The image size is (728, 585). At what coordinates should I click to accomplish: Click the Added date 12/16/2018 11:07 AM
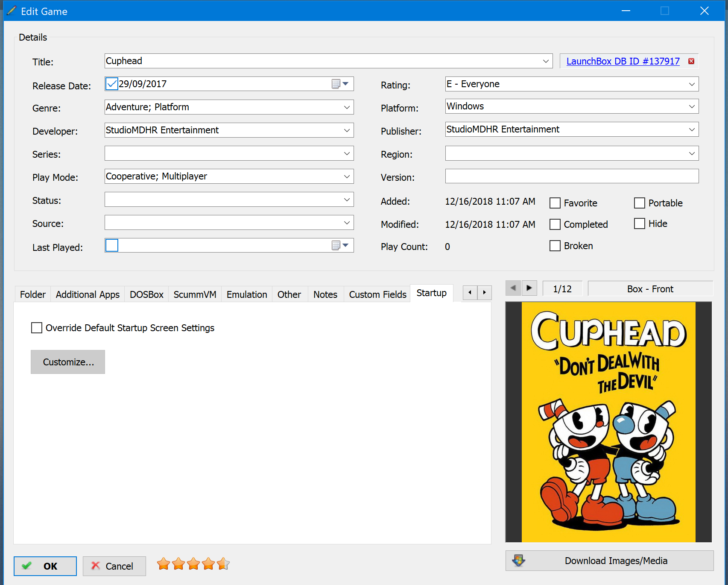(x=490, y=201)
